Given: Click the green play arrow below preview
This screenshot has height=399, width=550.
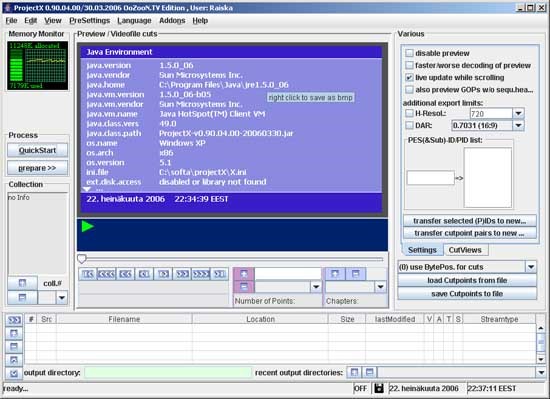Looking at the screenshot, I should coord(87,226).
